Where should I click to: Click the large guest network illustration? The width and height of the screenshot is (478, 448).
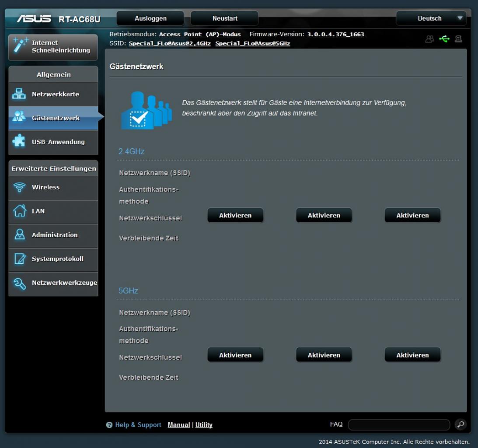[147, 110]
